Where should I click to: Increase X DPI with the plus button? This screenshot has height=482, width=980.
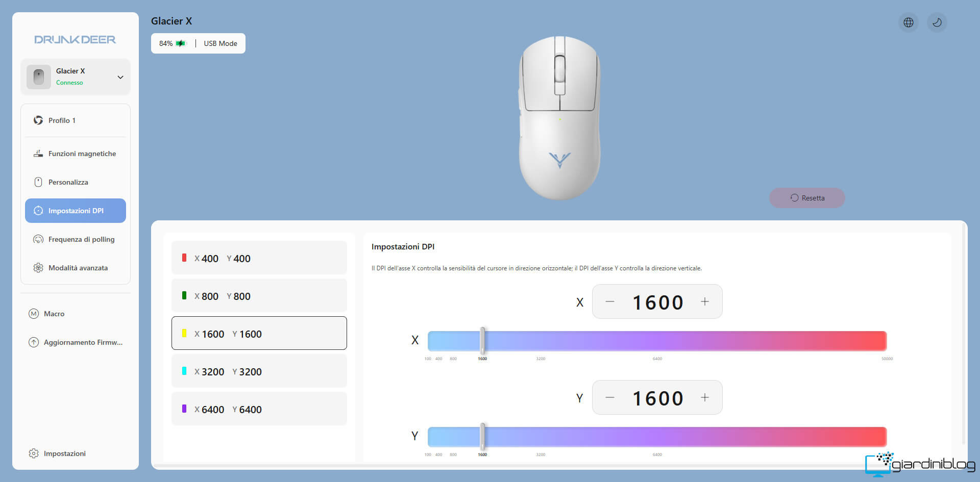(705, 301)
